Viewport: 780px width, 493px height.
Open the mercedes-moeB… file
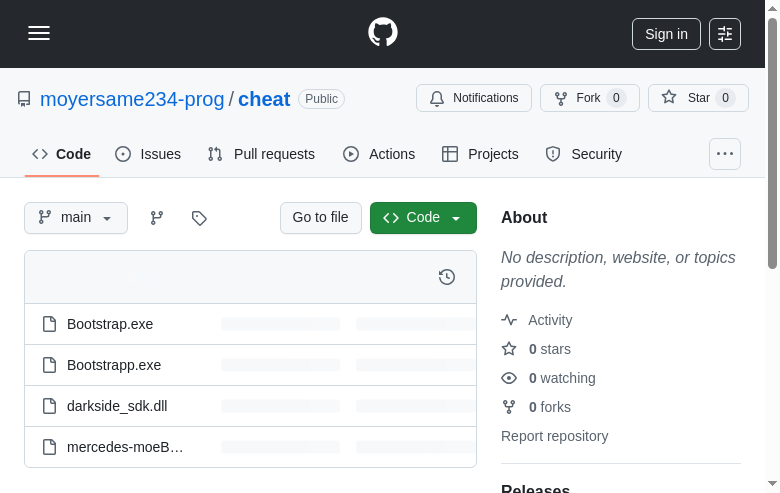[125, 447]
